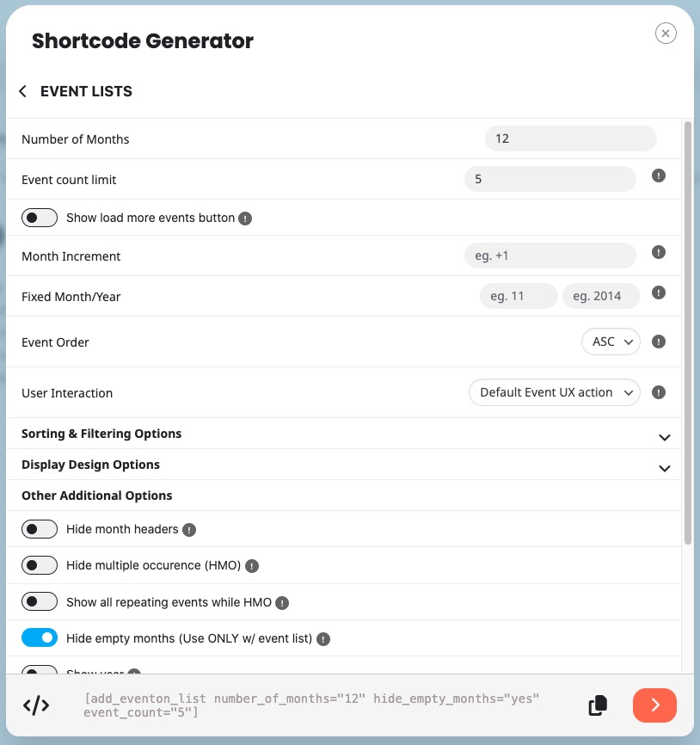Click info icon beside Event count limit
The width and height of the screenshot is (700, 745).
pos(659,176)
